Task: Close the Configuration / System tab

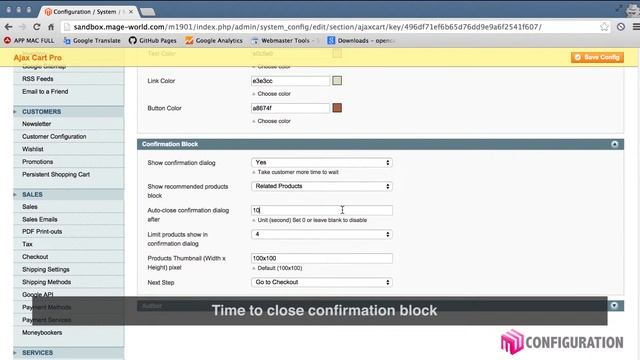Action: pos(131,12)
